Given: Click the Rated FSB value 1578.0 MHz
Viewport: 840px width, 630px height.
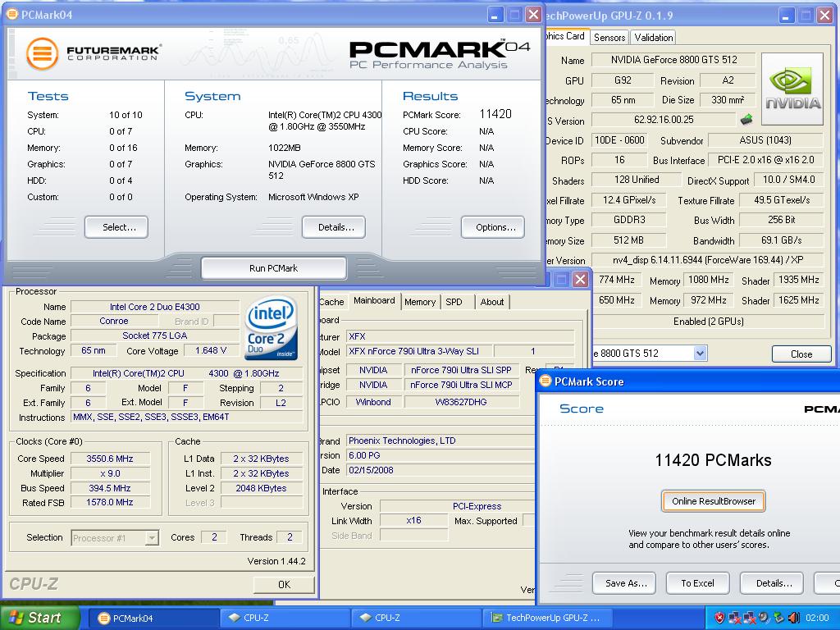Looking at the screenshot, I should pos(110,503).
